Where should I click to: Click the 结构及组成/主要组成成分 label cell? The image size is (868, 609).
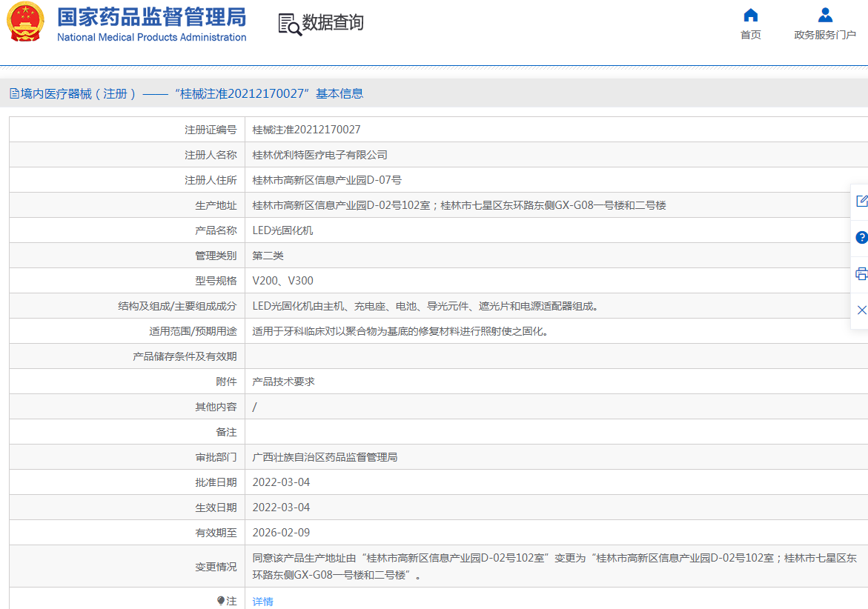click(127, 306)
